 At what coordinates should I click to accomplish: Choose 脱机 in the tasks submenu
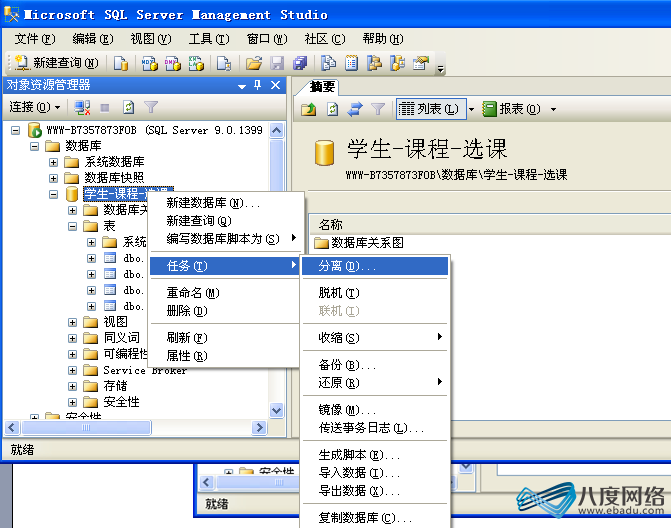pos(375,293)
